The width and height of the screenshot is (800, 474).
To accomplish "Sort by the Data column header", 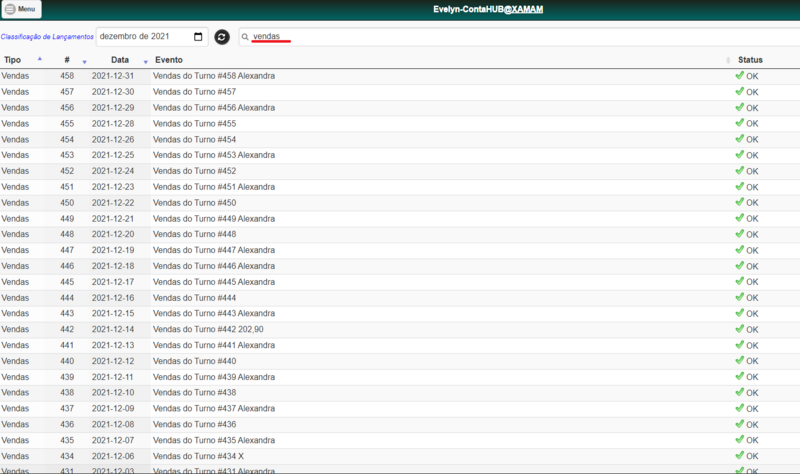I will (x=120, y=60).
